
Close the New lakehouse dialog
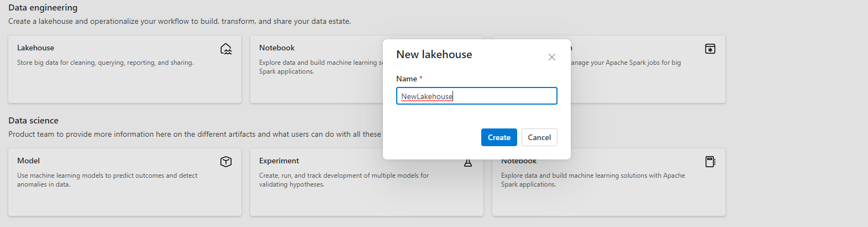click(551, 57)
